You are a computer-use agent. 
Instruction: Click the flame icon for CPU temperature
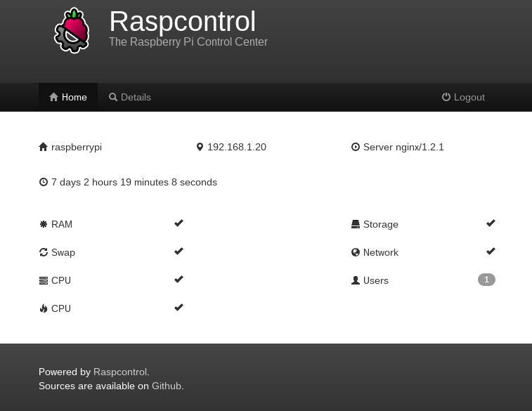[44, 308]
